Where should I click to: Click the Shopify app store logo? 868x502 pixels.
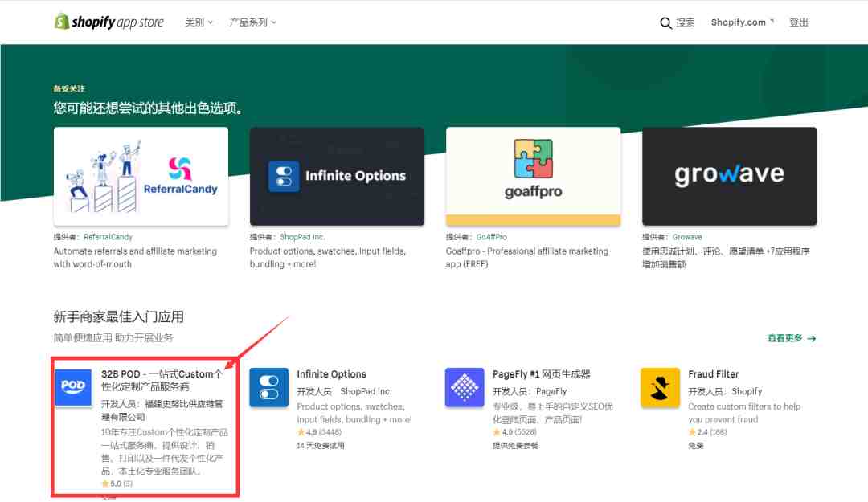point(109,22)
